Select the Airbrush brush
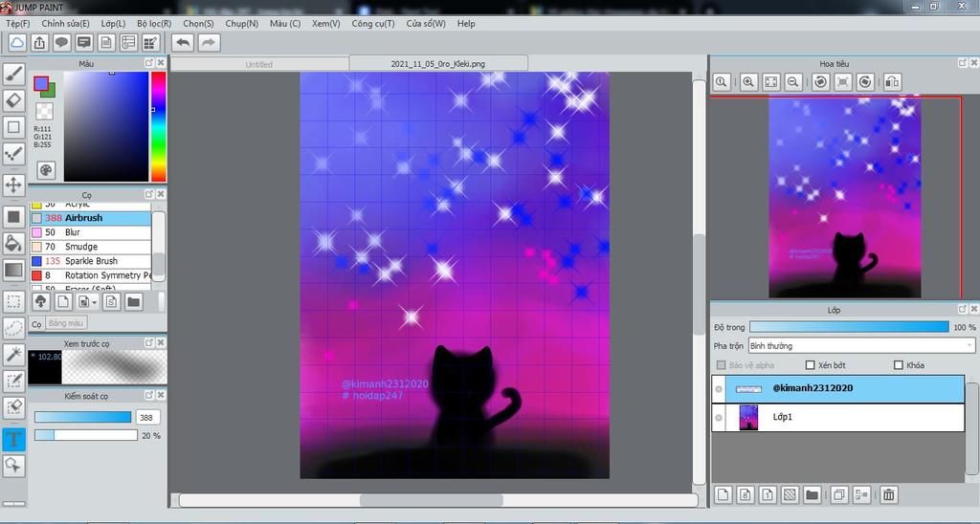This screenshot has height=524, width=980. click(x=91, y=218)
